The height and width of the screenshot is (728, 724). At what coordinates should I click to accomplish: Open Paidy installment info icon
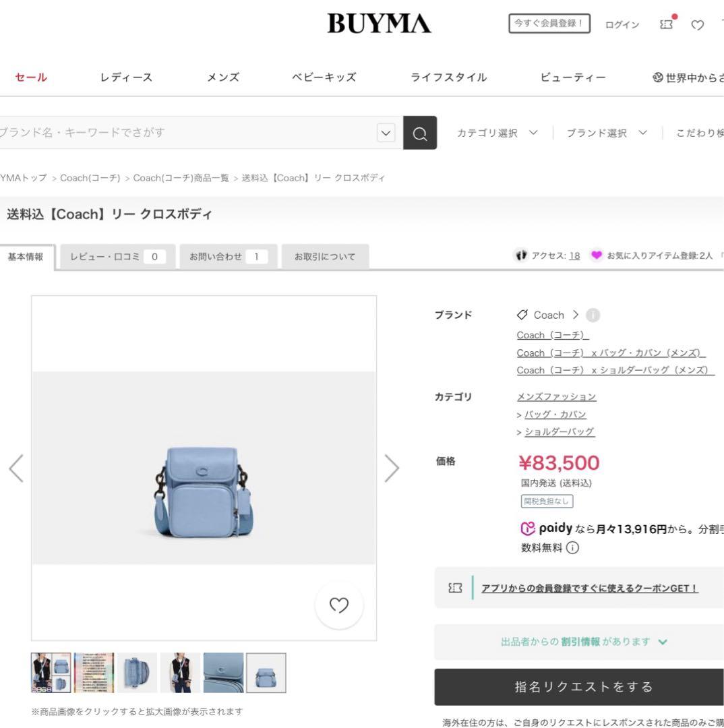point(572,548)
